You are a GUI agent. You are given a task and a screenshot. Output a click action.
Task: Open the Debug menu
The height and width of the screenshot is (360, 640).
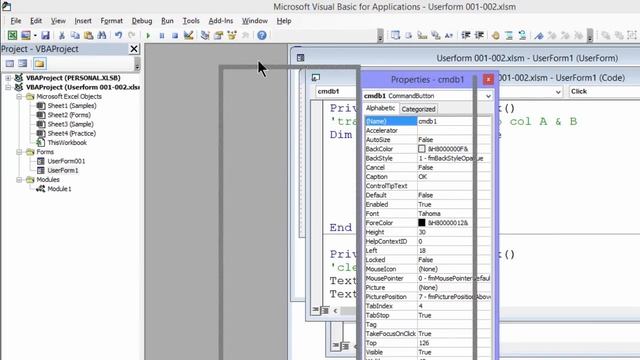pos(142,21)
